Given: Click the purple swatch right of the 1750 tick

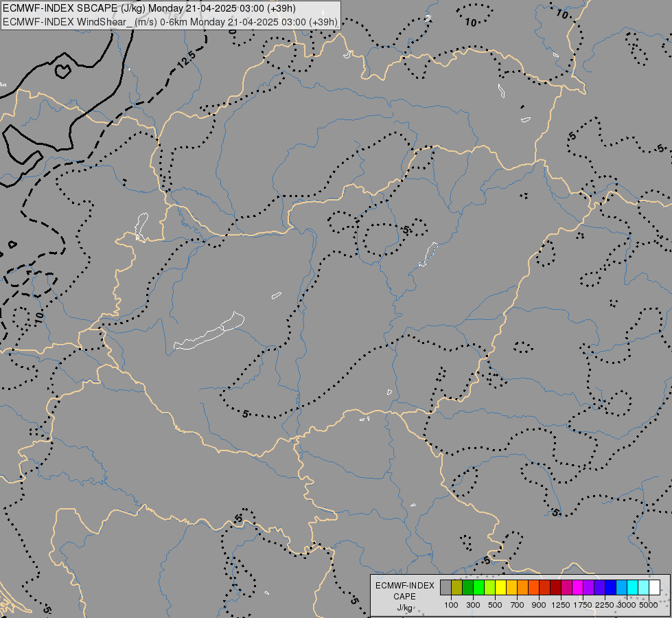Looking at the screenshot, I should pyautogui.click(x=589, y=587).
